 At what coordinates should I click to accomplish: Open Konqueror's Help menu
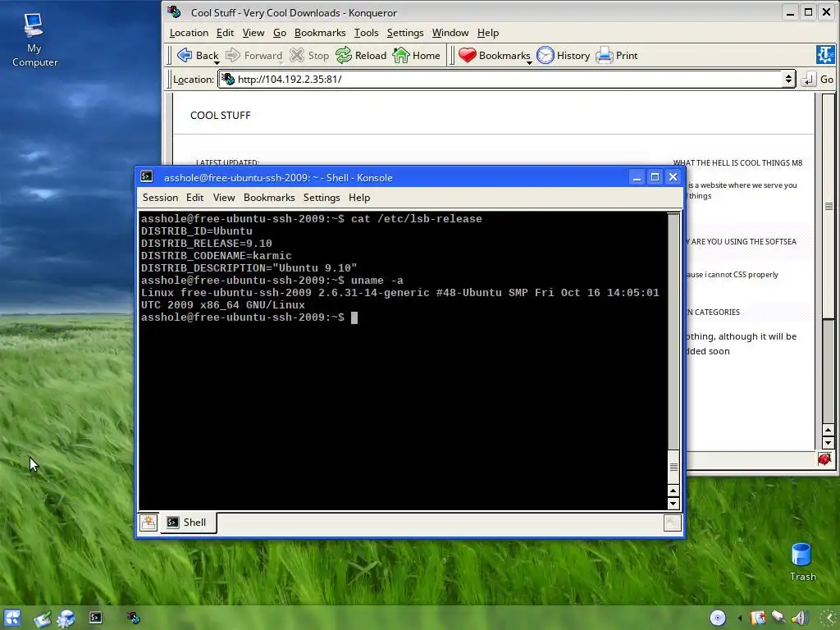[488, 33]
